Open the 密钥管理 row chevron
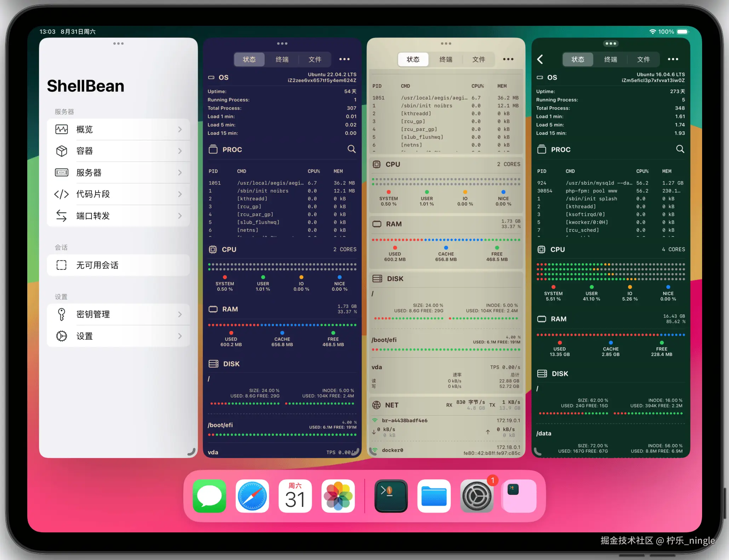The width and height of the screenshot is (729, 560). (x=180, y=314)
